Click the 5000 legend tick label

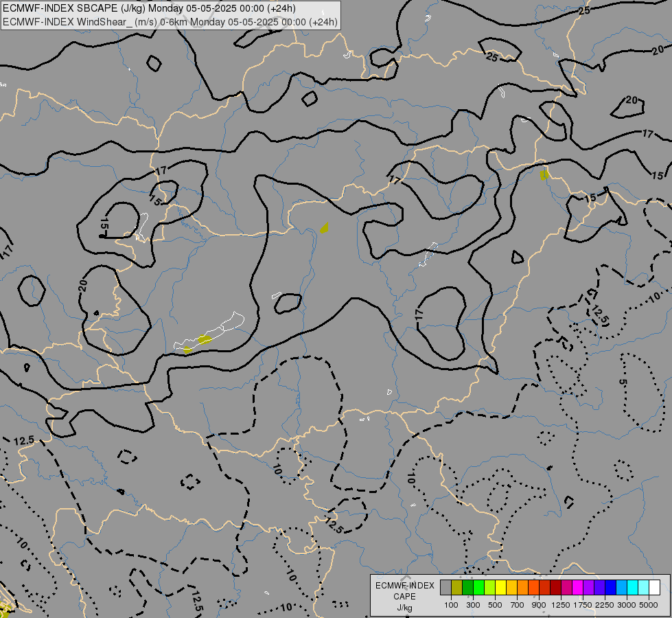click(649, 605)
